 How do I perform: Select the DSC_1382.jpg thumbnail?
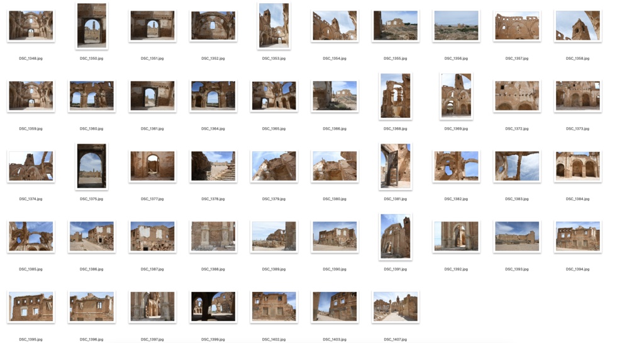(x=457, y=166)
